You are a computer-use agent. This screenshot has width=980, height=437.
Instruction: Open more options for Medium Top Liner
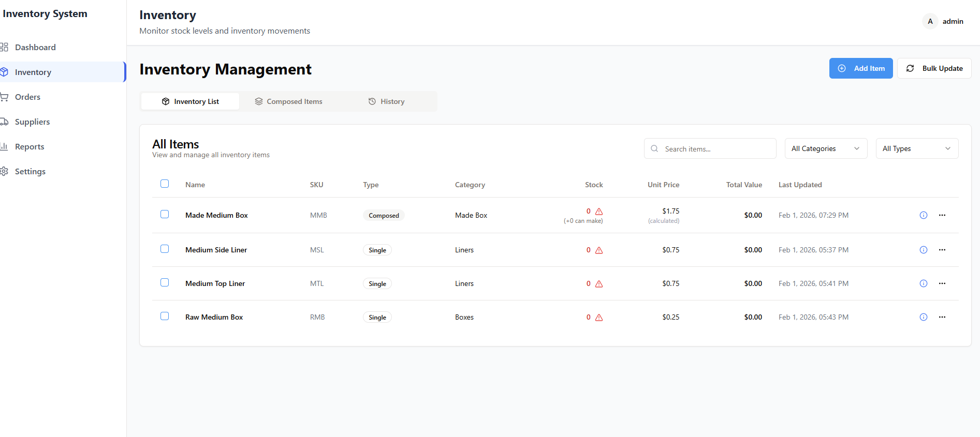point(942,283)
